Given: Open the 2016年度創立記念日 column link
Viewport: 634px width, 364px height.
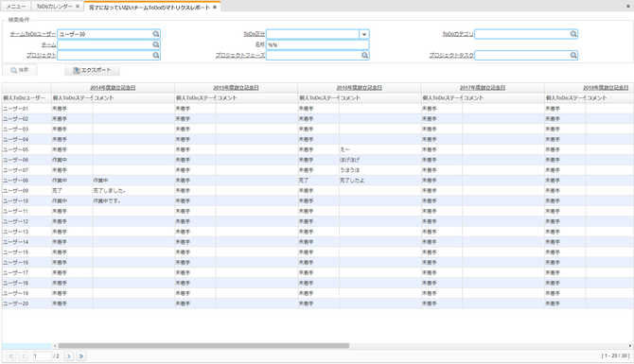Looking at the screenshot, I should pos(359,88).
